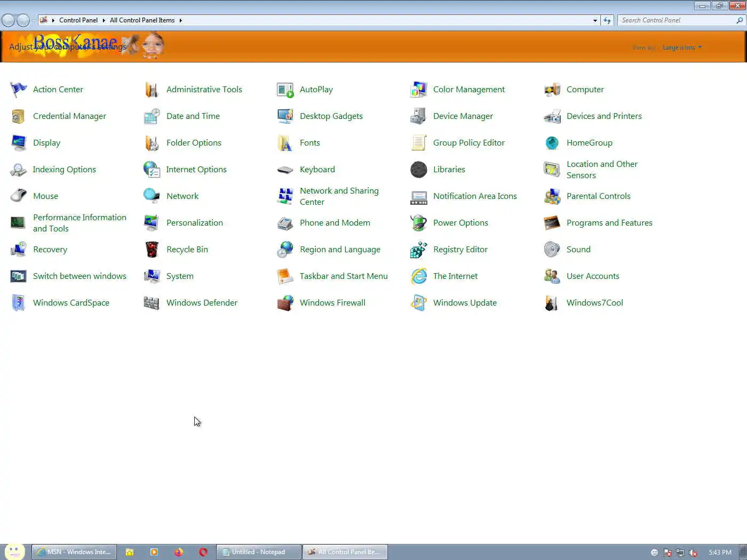The height and width of the screenshot is (560, 747).
Task: Open the Keyboard icon
Action: point(285,170)
